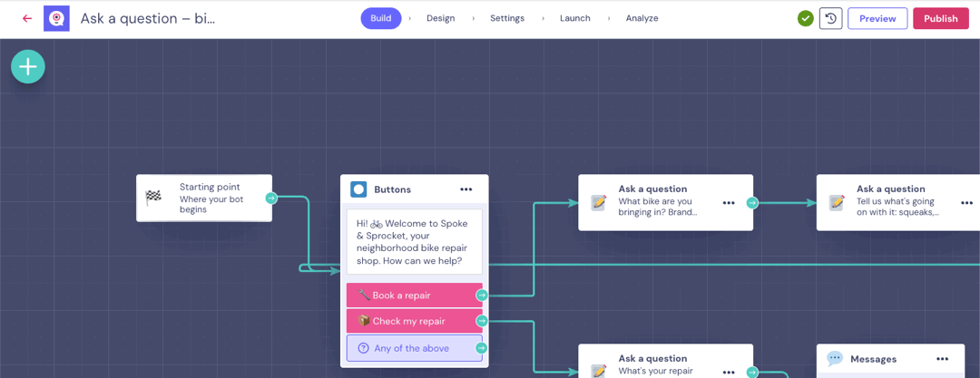980x378 pixels.
Task: Go to the Launch step
Action: point(575,18)
